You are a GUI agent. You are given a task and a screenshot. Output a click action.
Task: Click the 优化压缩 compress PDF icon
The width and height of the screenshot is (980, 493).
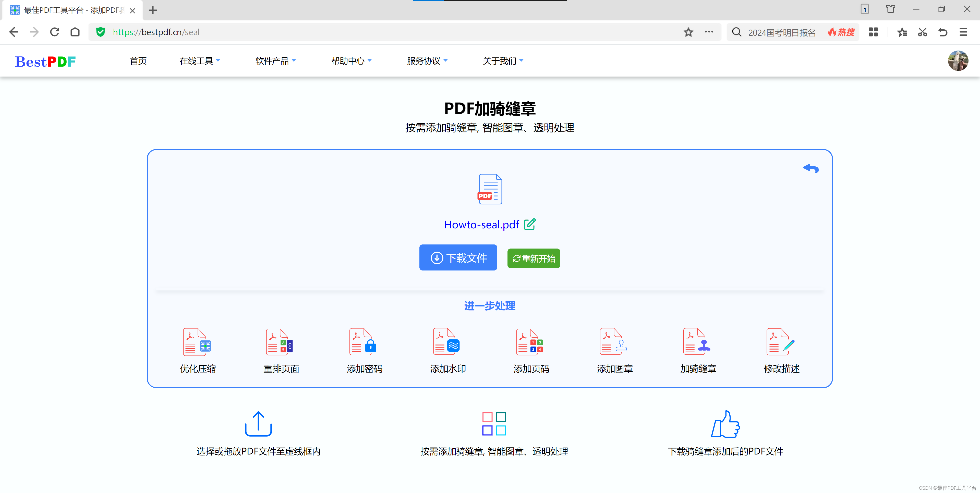point(197,342)
